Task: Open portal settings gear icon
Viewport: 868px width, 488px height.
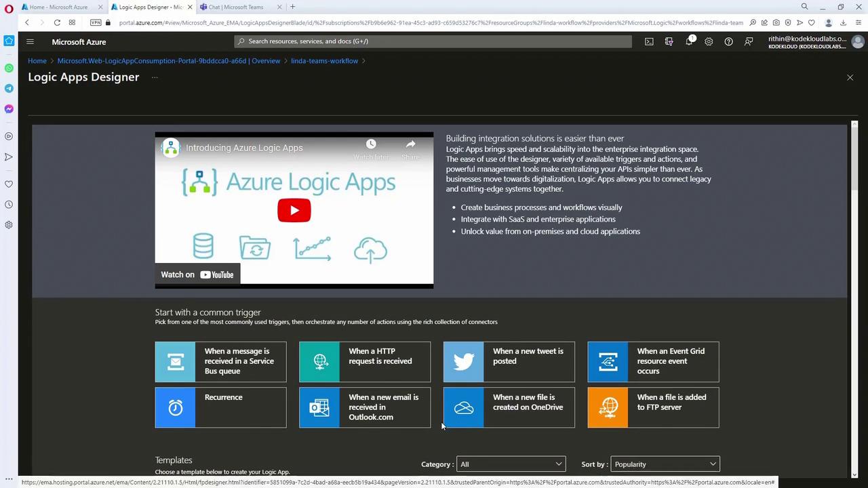Action: (709, 41)
